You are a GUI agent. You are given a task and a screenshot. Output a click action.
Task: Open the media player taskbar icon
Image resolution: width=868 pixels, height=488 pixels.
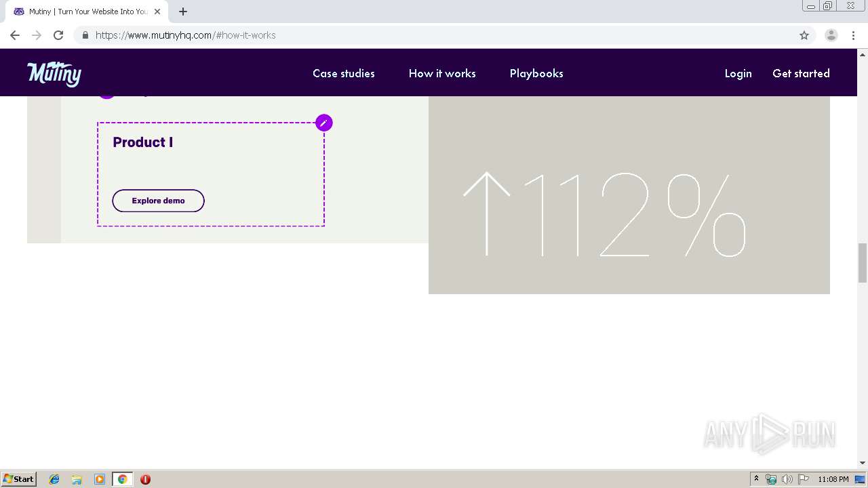point(100,479)
